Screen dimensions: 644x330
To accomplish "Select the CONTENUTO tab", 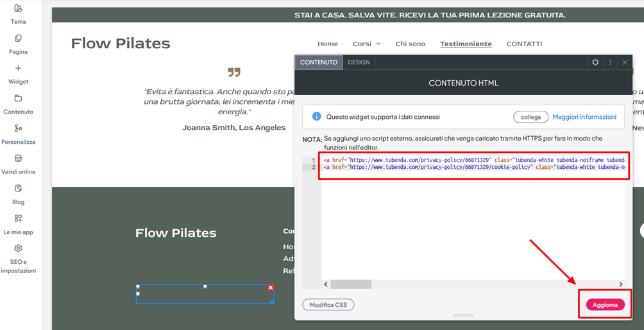I will (x=319, y=62).
